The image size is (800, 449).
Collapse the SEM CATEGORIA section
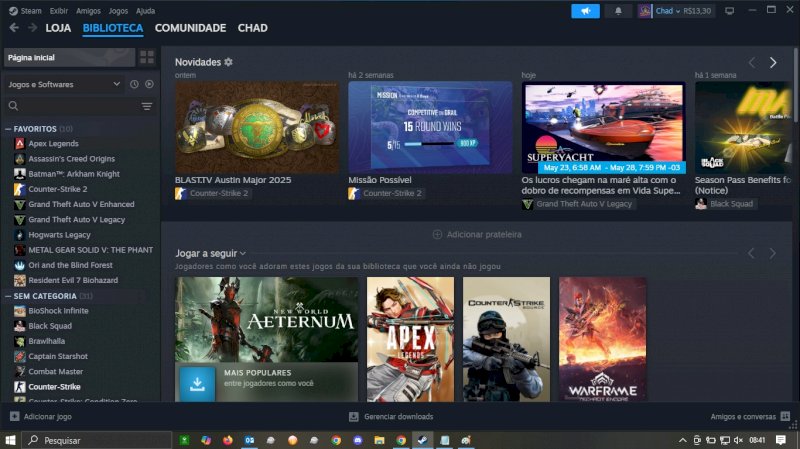pyautogui.click(x=8, y=296)
